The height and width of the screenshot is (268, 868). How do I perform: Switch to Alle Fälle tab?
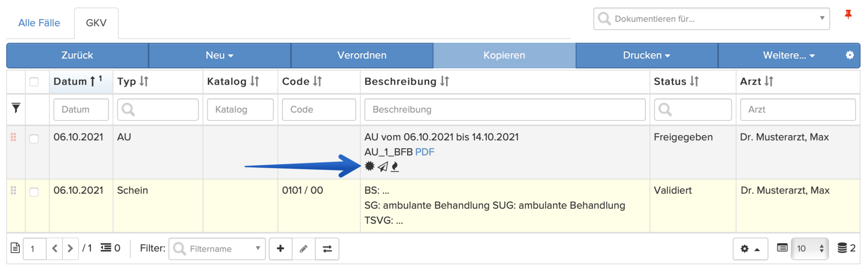click(39, 23)
